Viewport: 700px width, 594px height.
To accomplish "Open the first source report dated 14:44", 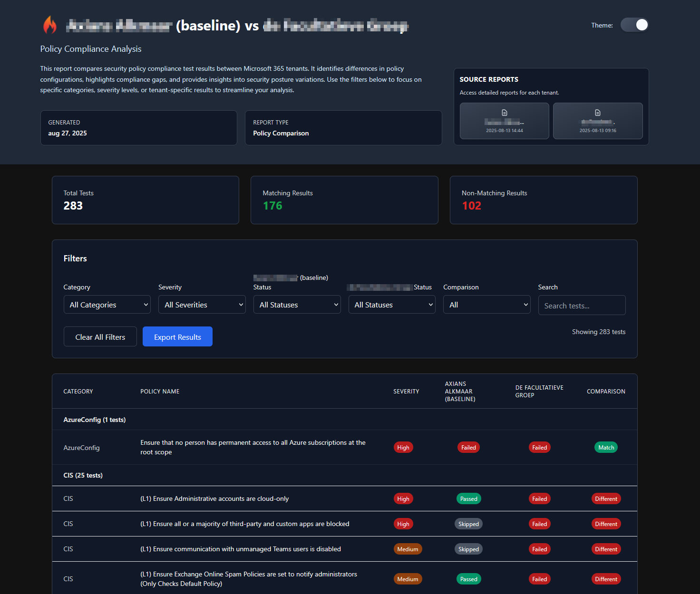I will coord(504,121).
